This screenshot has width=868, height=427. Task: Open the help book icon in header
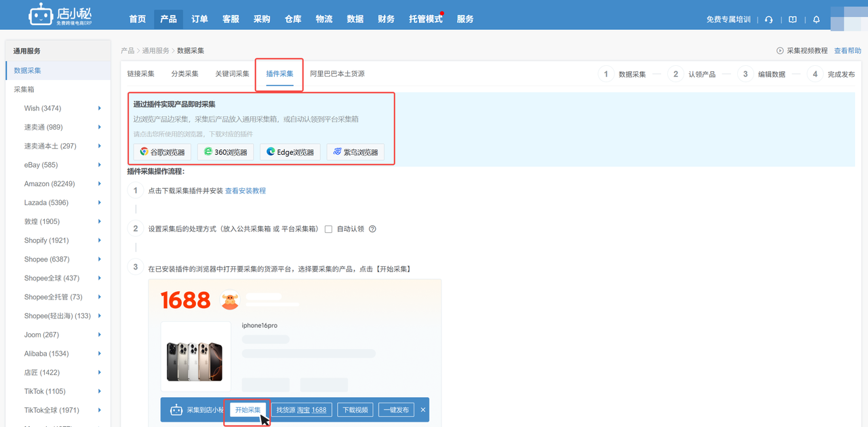coord(792,20)
